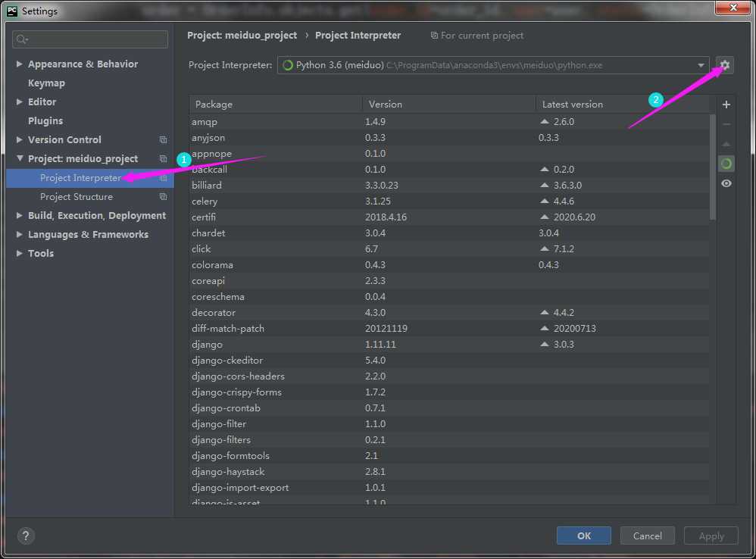Open Plugins settings

tap(45, 121)
